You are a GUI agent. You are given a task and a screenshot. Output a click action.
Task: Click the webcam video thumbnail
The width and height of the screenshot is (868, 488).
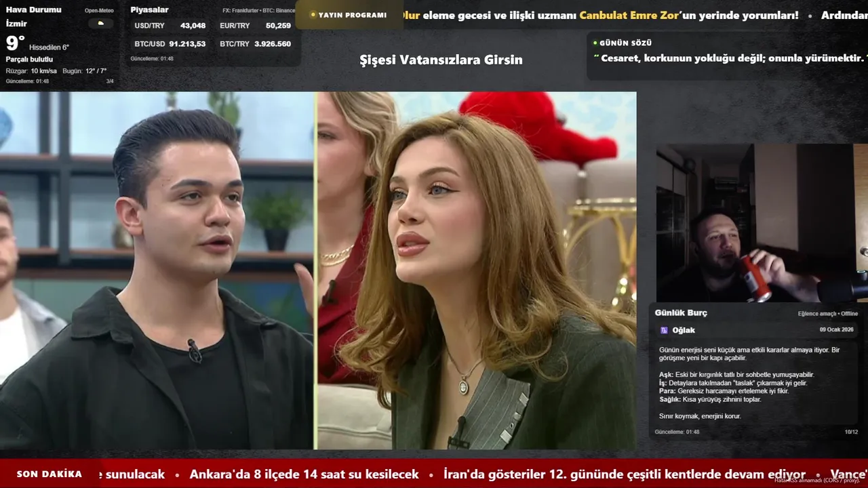[x=762, y=223]
